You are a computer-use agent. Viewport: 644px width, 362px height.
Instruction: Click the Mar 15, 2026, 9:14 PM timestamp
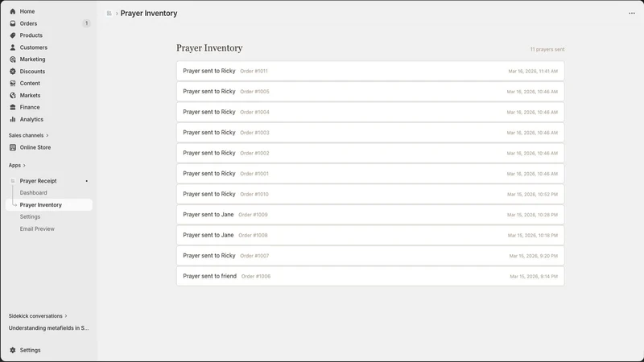coord(534,277)
